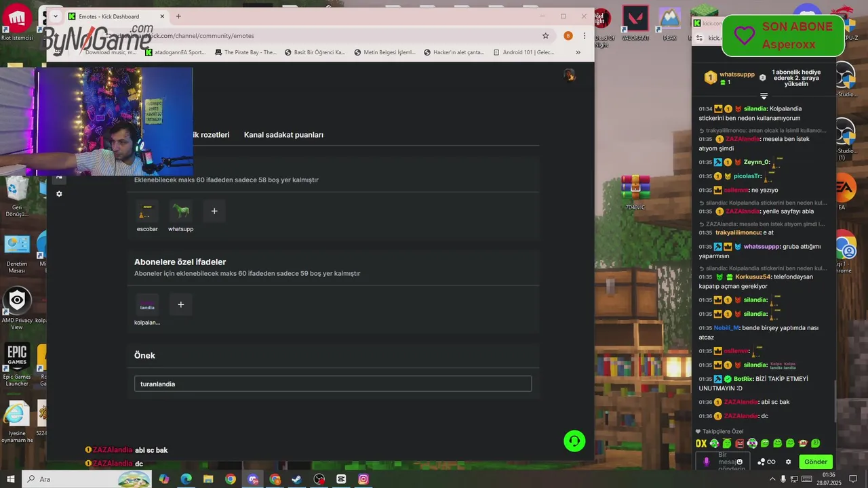
Task: Show hidden system tray icons chevron
Action: click(x=772, y=479)
